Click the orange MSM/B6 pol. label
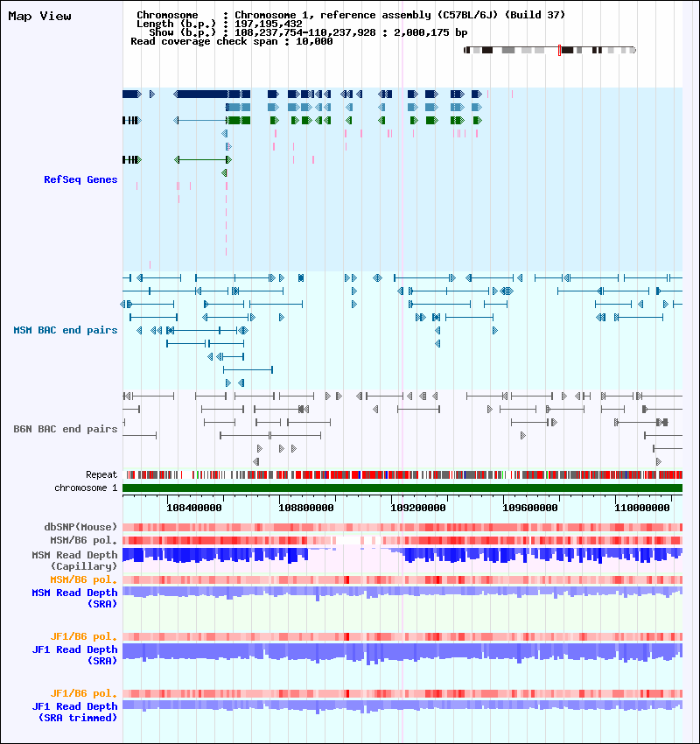 pyautogui.click(x=83, y=579)
